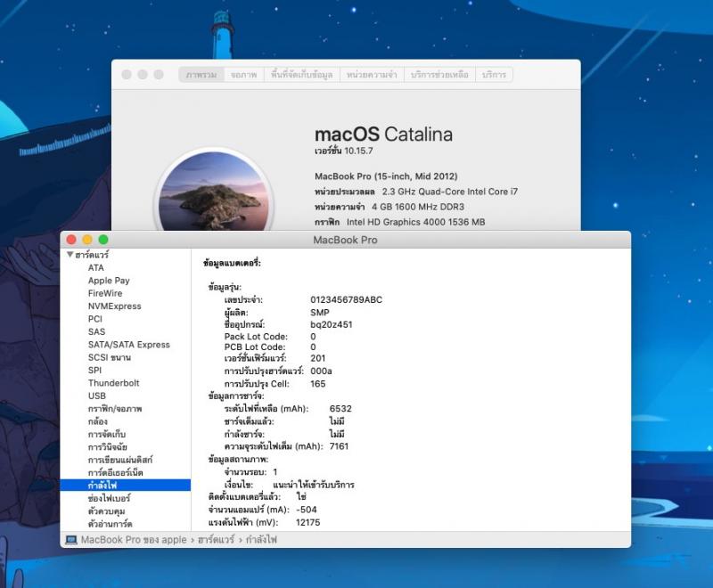Select ATA in hardware sidebar
Image resolution: width=713 pixels, height=588 pixels.
coord(96,267)
